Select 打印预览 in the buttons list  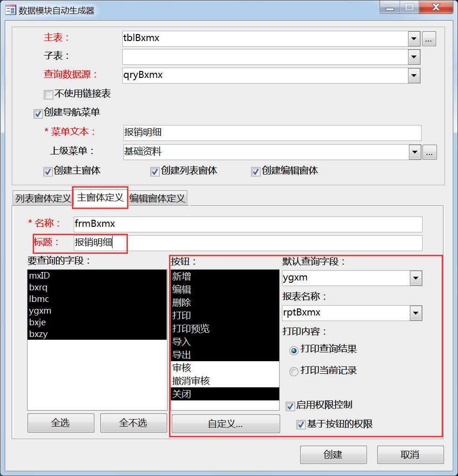pyautogui.click(x=225, y=329)
